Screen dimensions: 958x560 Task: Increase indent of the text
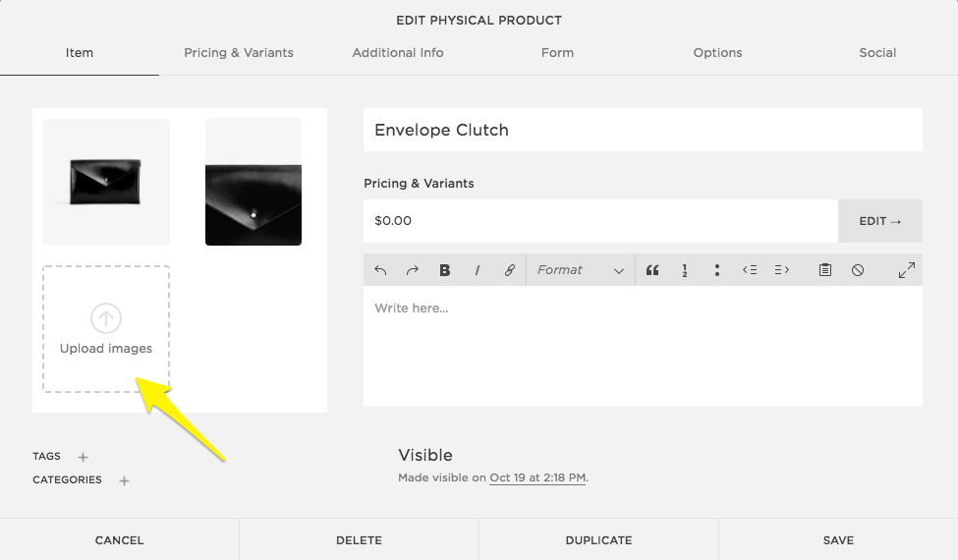(782, 270)
